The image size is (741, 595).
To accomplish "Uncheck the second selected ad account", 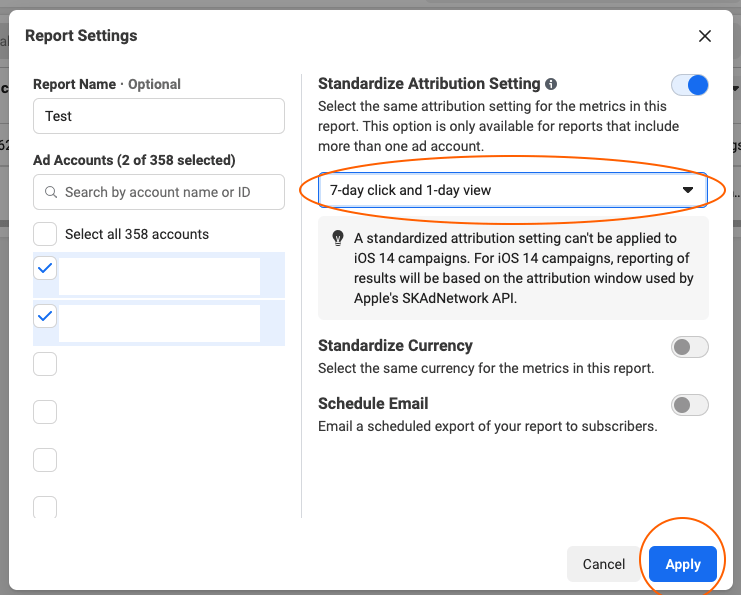I will point(45,316).
